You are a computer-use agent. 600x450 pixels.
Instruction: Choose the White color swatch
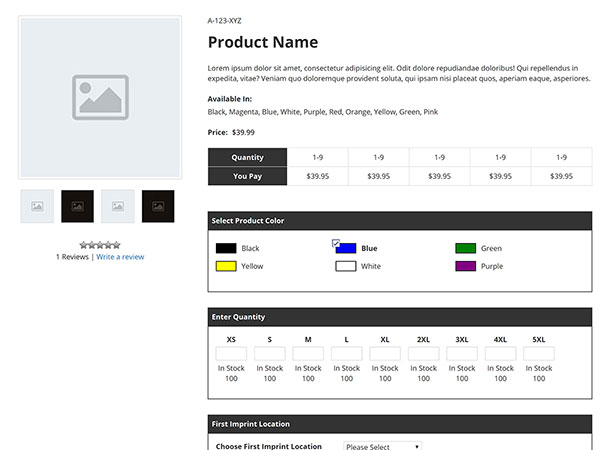click(346, 267)
